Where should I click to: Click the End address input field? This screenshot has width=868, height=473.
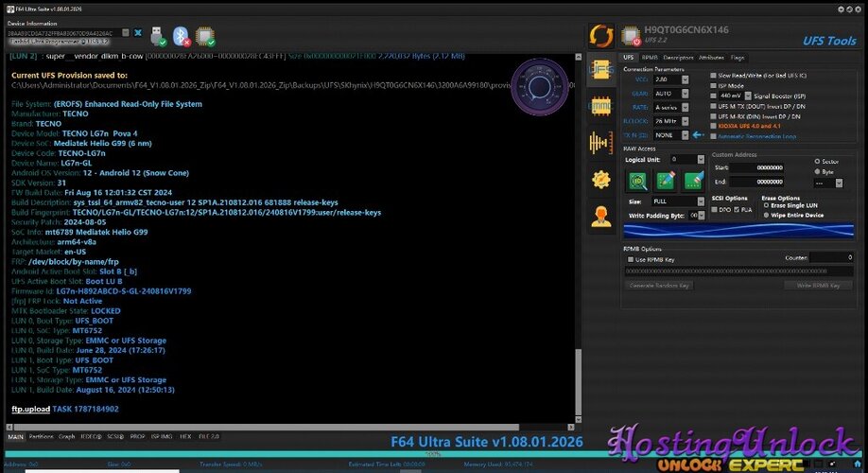(756, 181)
